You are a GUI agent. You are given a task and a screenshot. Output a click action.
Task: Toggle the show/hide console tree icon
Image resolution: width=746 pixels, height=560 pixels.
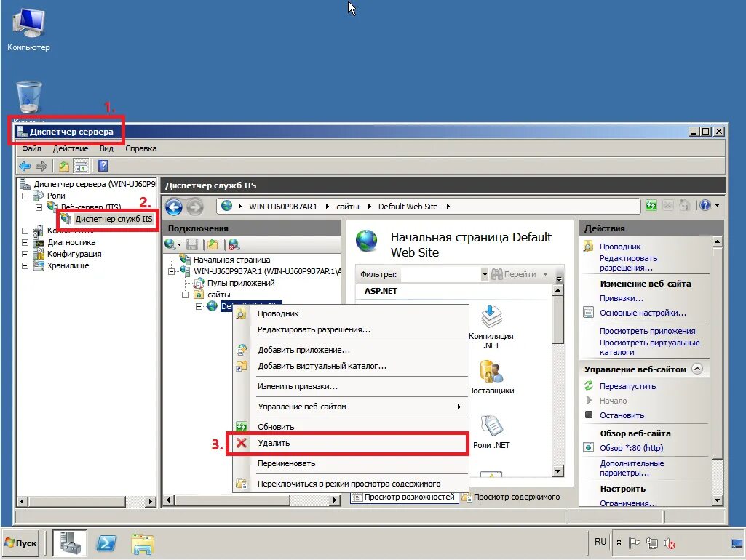(x=82, y=166)
